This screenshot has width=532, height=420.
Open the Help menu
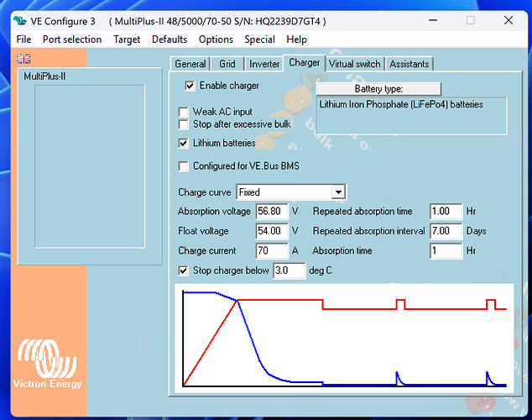click(296, 39)
